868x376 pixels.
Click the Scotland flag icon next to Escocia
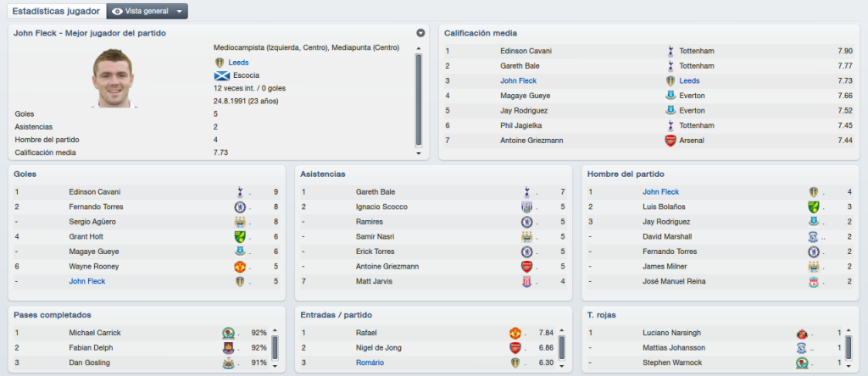[x=222, y=75]
